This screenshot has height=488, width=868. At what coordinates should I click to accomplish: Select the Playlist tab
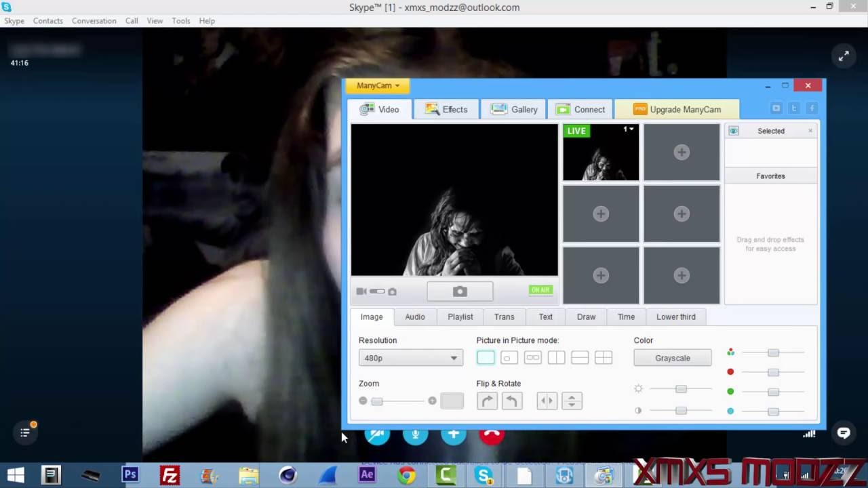point(460,317)
